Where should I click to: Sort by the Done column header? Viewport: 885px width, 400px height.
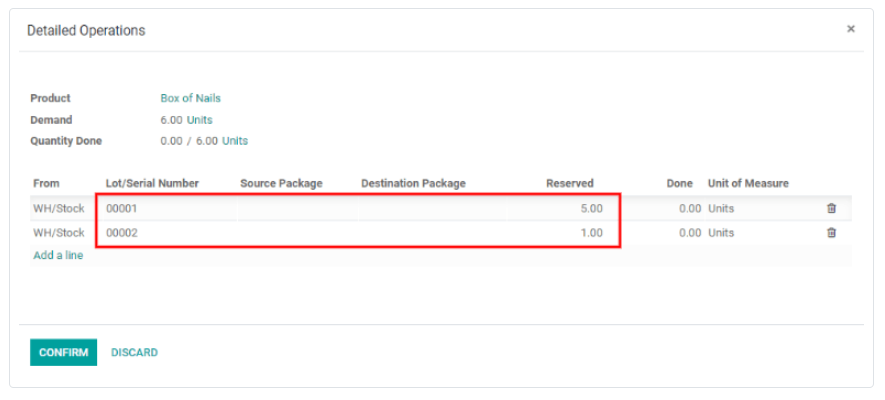pos(680,183)
